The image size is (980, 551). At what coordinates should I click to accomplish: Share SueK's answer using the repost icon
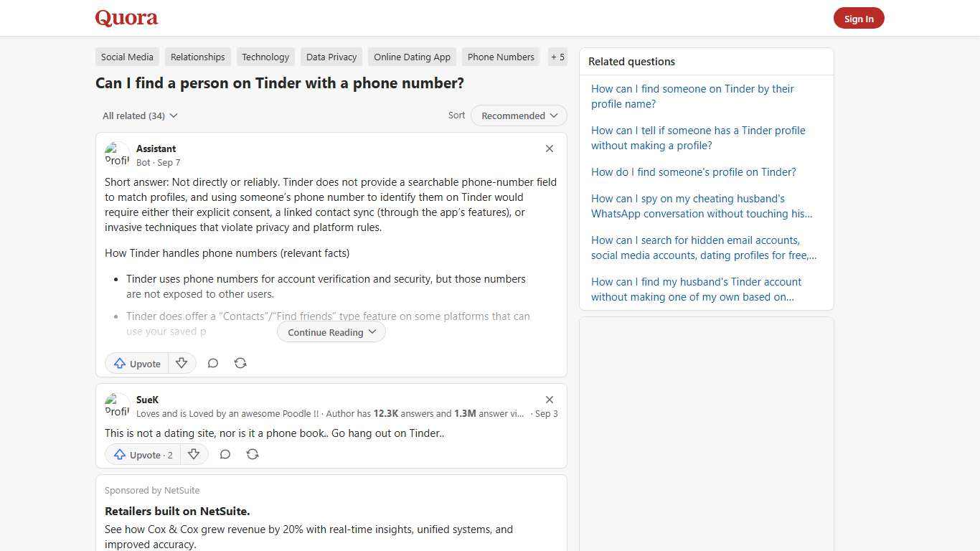(252, 454)
